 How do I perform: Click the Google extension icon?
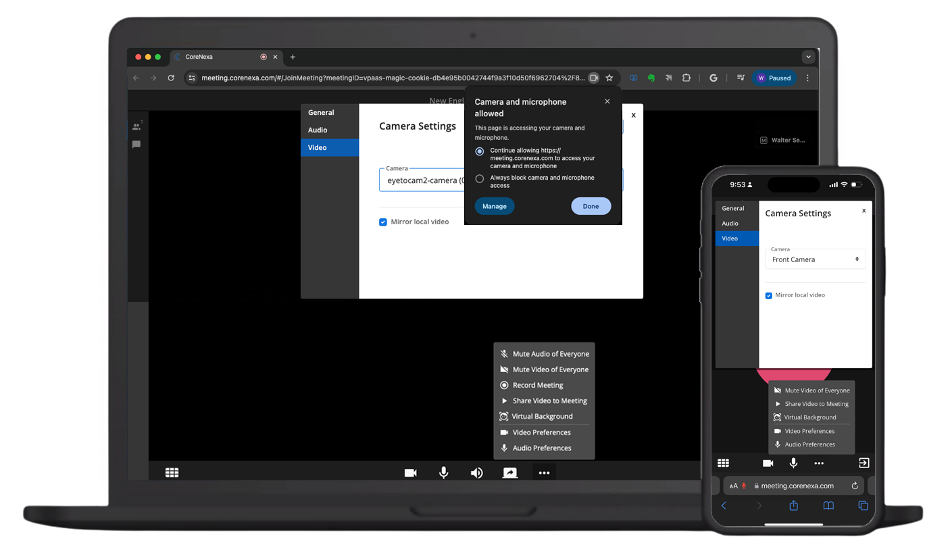713,78
